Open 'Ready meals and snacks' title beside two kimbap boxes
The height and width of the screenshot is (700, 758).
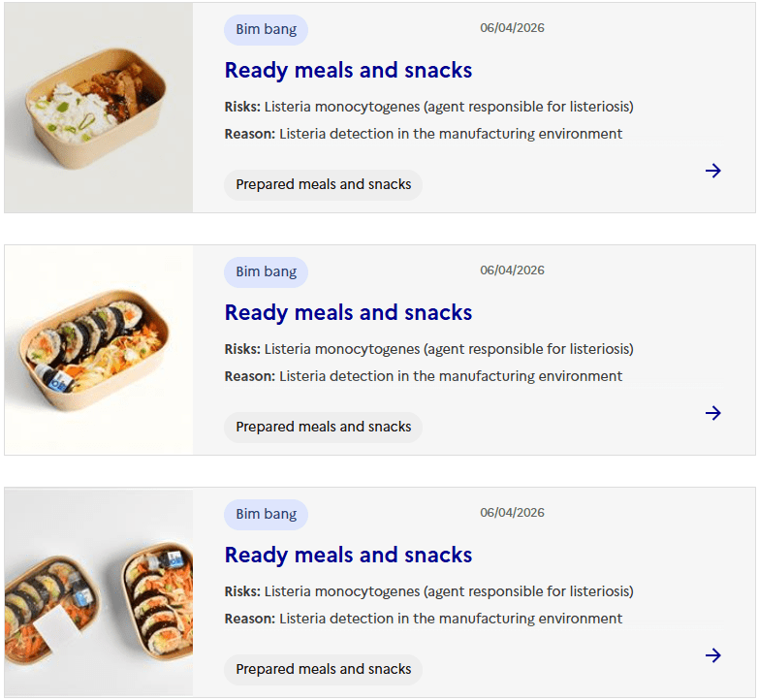[x=348, y=555]
